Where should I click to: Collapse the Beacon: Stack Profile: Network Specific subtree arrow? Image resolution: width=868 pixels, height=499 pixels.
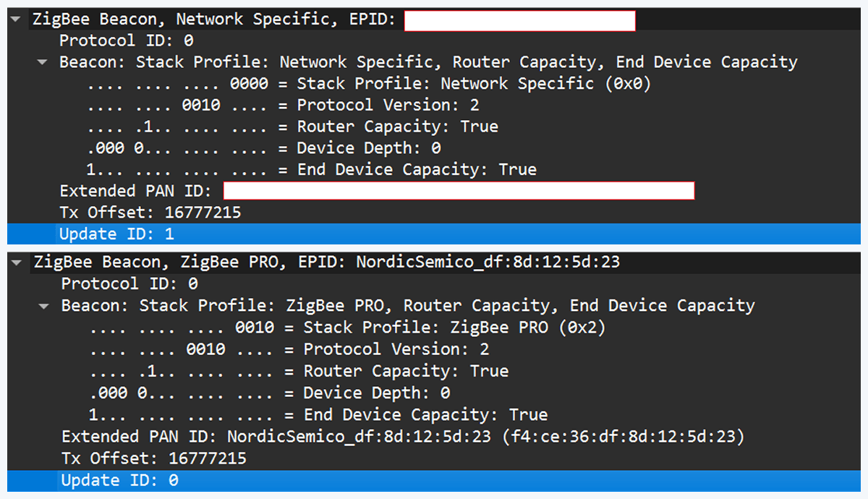pos(44,63)
